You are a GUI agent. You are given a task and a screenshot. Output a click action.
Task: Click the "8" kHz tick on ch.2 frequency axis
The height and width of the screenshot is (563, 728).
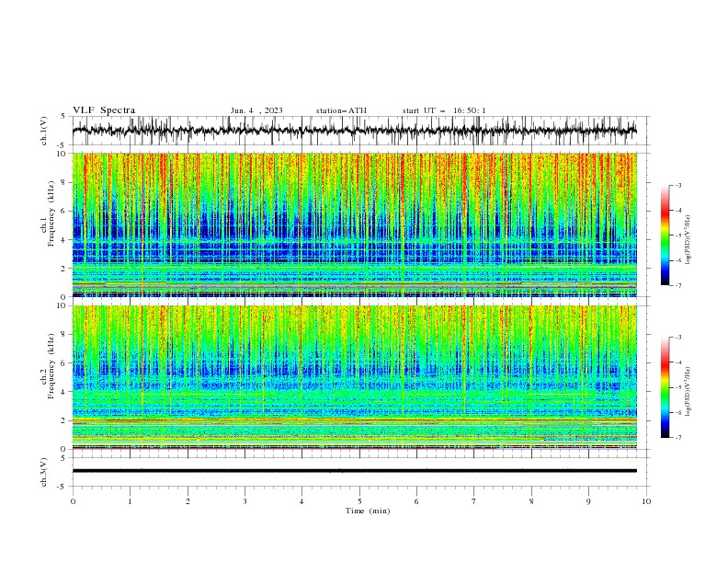[64, 335]
